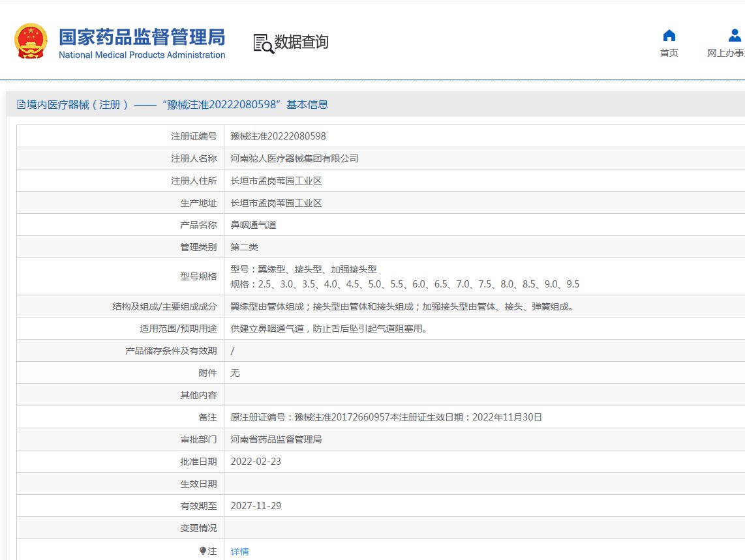The width and height of the screenshot is (745, 560).
Task: Select expiry date 2027-11-29
Action: (256, 506)
